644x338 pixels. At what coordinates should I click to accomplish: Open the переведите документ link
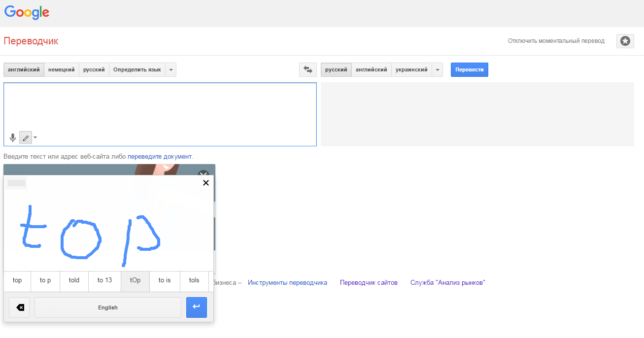click(160, 157)
